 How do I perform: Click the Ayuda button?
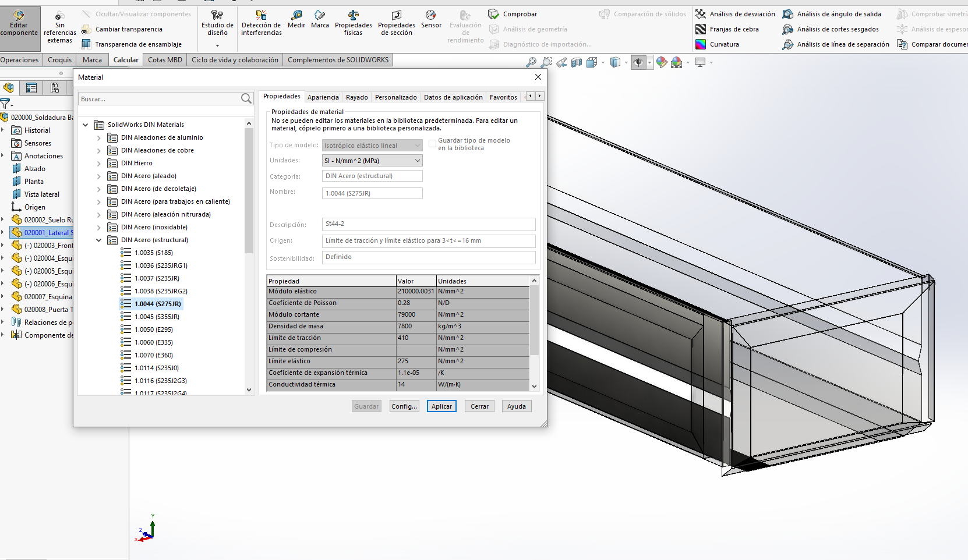pyautogui.click(x=517, y=406)
